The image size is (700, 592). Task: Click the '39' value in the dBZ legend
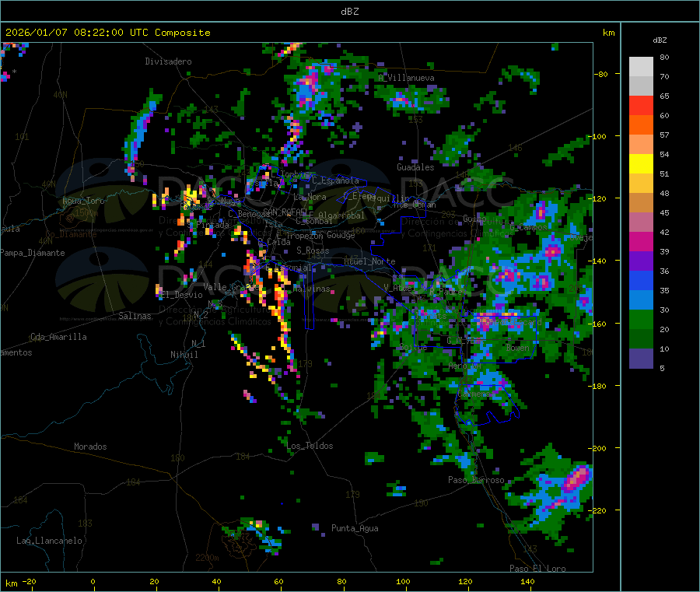664,252
